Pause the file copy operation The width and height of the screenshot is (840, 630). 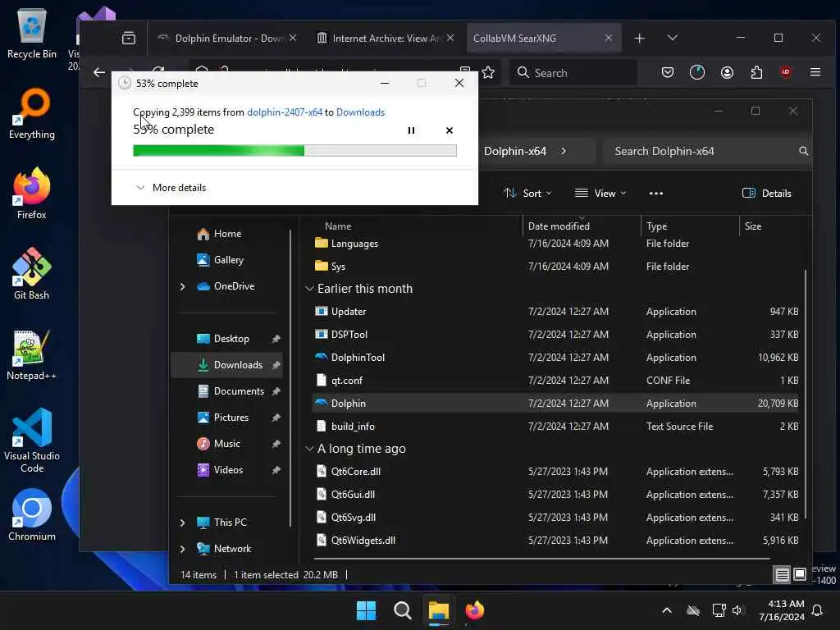[x=411, y=130]
